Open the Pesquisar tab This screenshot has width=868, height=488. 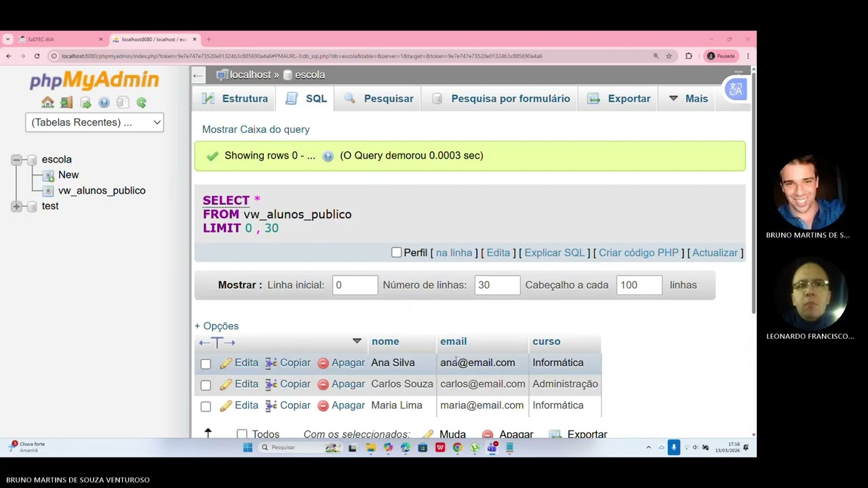click(379, 99)
